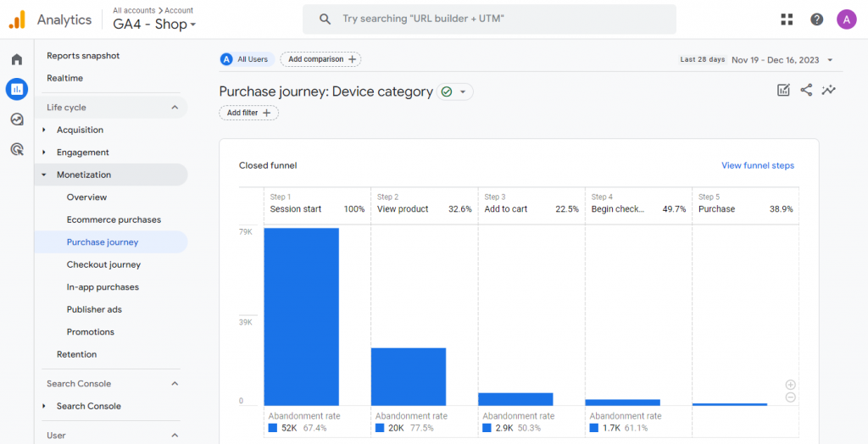Open the Help question mark icon

816,19
